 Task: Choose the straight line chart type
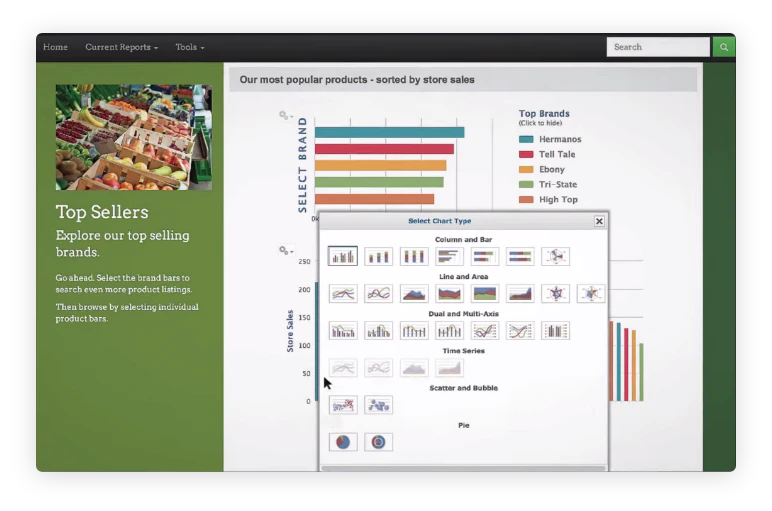pos(343,293)
